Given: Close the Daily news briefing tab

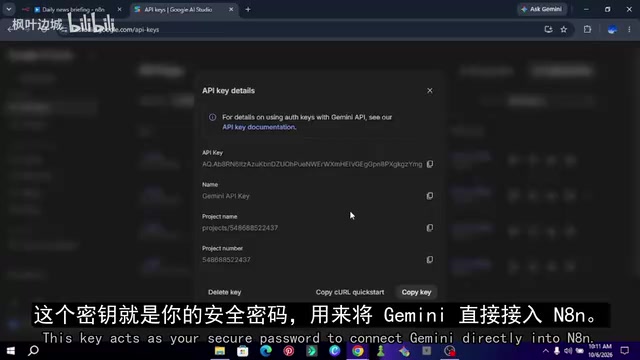Looking at the screenshot, I should coord(120,9).
